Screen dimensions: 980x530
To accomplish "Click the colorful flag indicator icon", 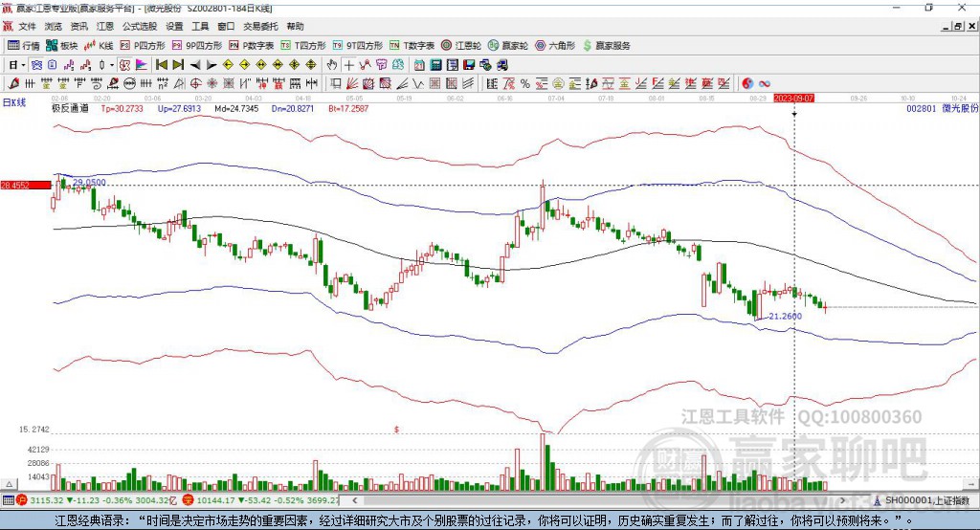I will pos(142,65).
